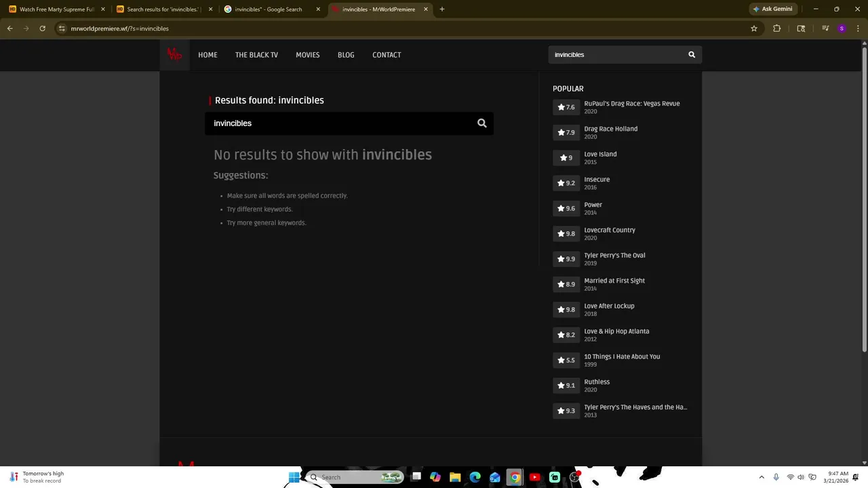This screenshot has width=868, height=488.
Task: Open RuPaul's Drag Race: Vegas Revue
Action: [632, 104]
